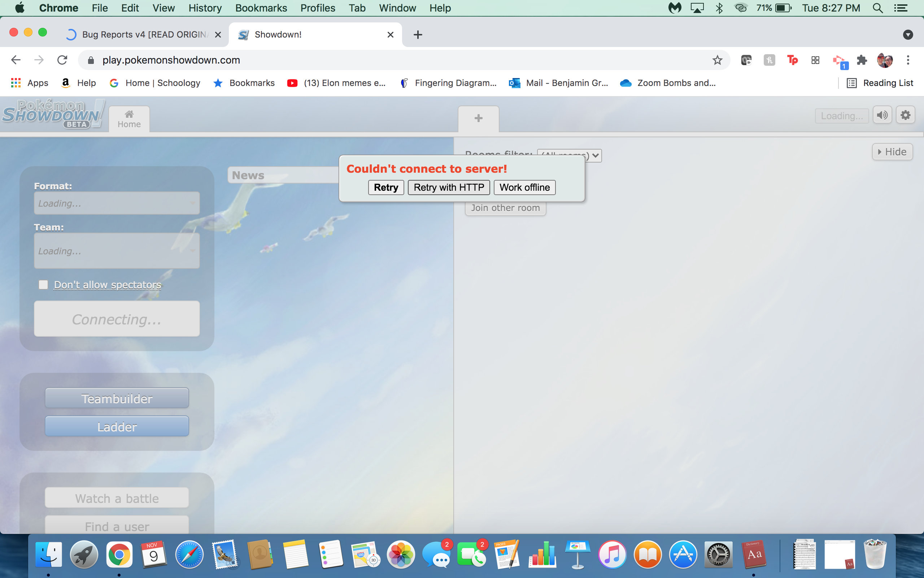This screenshot has width=924, height=578.
Task: Open the Window menu
Action: tap(397, 8)
